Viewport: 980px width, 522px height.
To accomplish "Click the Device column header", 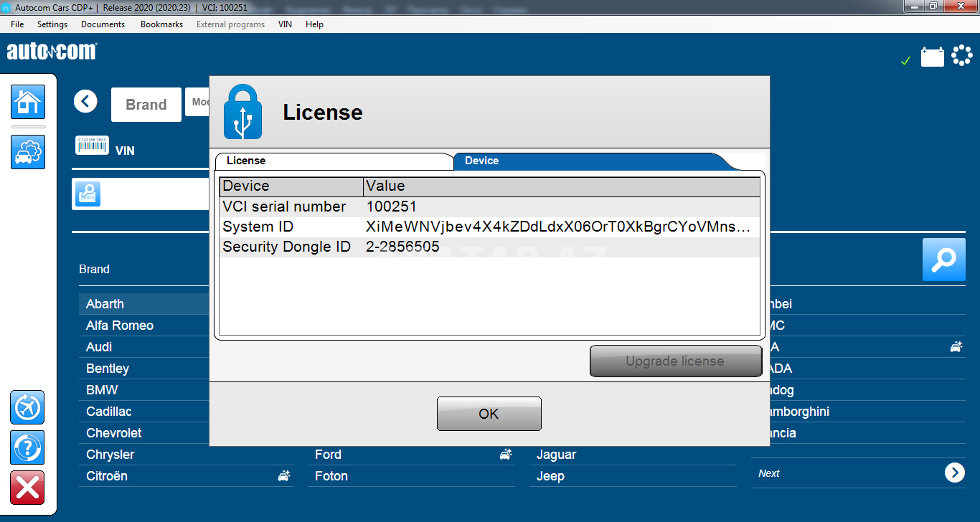I will point(291,186).
